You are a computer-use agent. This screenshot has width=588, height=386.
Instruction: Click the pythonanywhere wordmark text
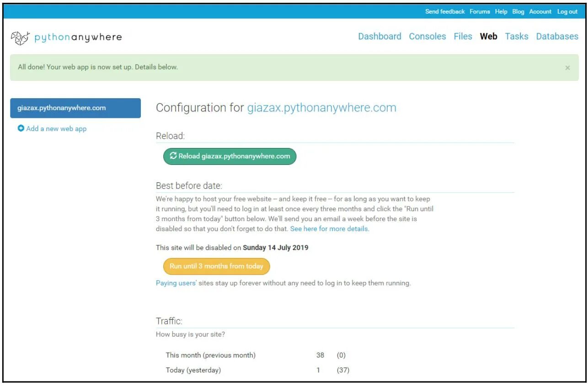(x=78, y=37)
